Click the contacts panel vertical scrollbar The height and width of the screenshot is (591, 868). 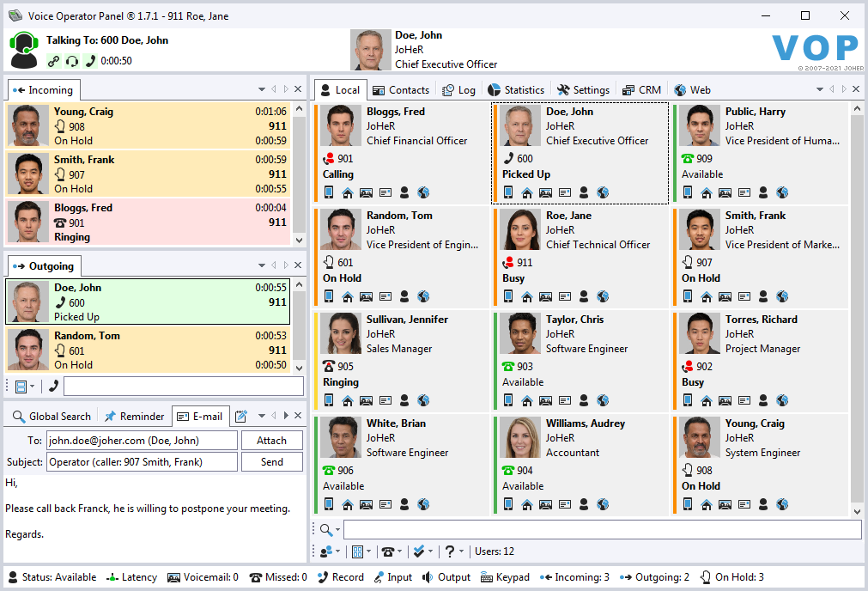[857, 309]
